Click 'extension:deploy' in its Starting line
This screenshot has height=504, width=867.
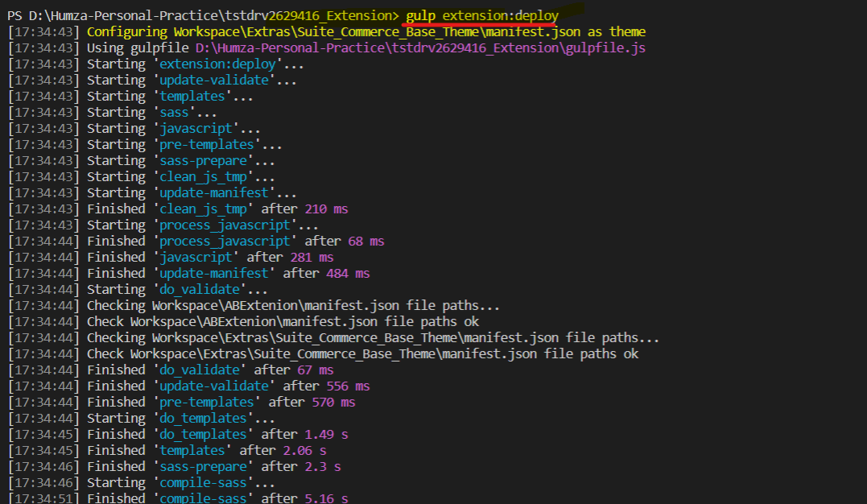click(217, 64)
